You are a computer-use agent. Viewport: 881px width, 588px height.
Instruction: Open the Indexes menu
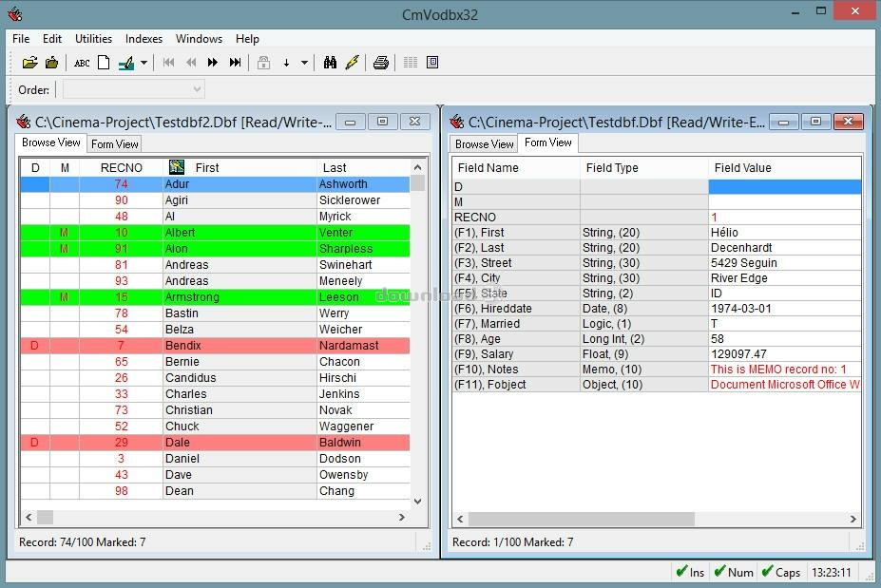pos(144,39)
